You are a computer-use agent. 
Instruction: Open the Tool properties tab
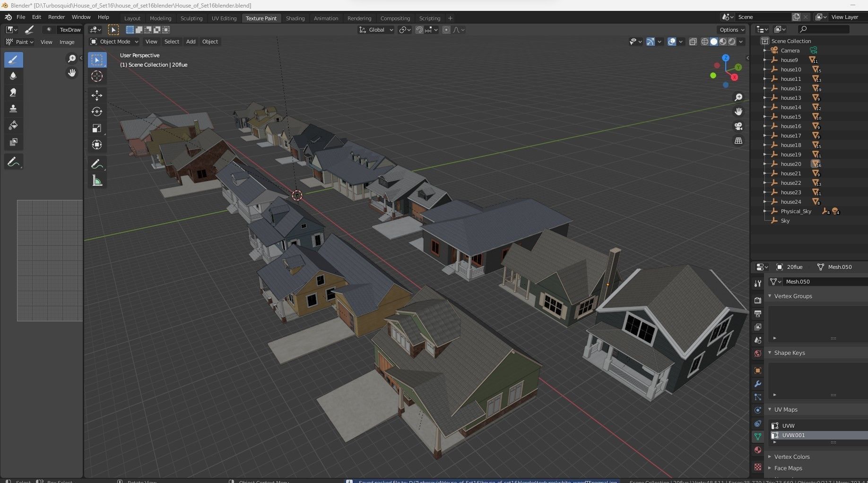(758, 283)
